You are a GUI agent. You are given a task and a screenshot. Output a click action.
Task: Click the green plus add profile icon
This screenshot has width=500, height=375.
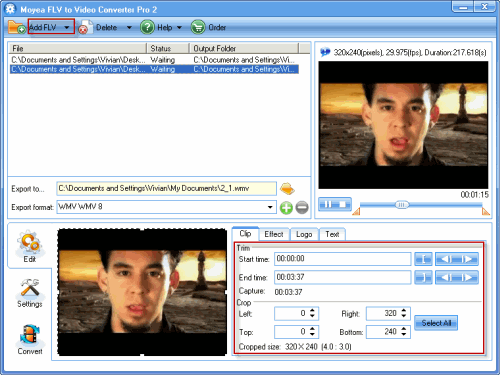tap(286, 208)
